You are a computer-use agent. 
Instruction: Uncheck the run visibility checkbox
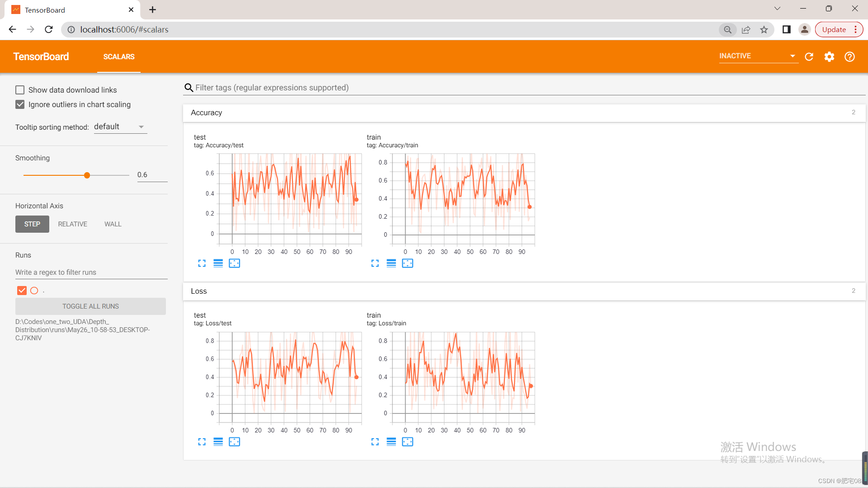22,291
